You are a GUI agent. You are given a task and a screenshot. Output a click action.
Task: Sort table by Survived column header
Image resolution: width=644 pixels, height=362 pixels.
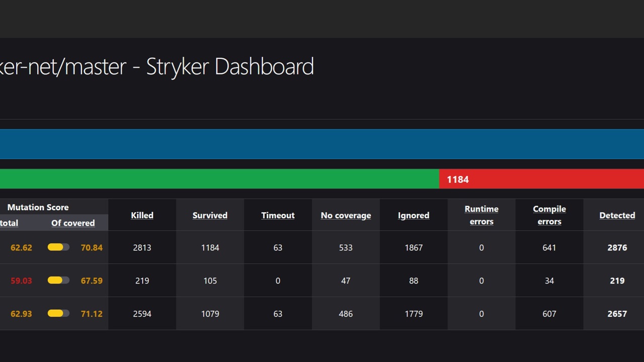click(210, 215)
